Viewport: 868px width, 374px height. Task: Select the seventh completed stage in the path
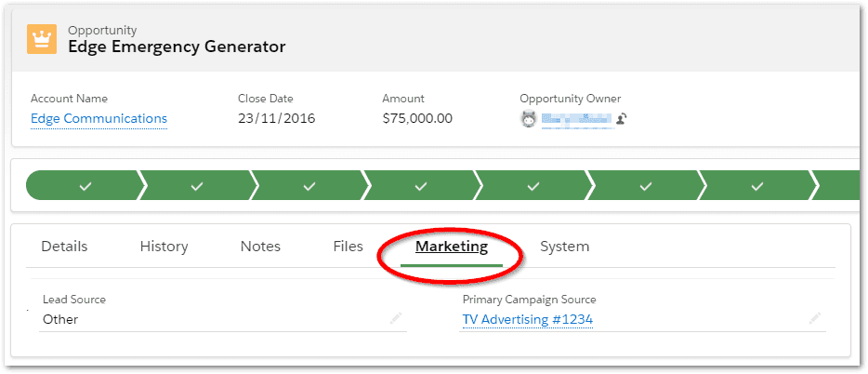coord(756,186)
